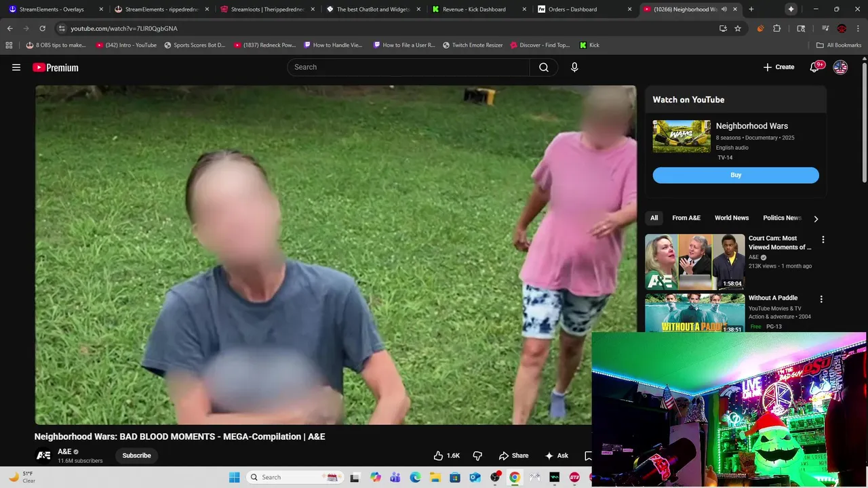Open Chrome three-dot menu
Screen dimensions: 868x488
pyautogui.click(x=858, y=28)
